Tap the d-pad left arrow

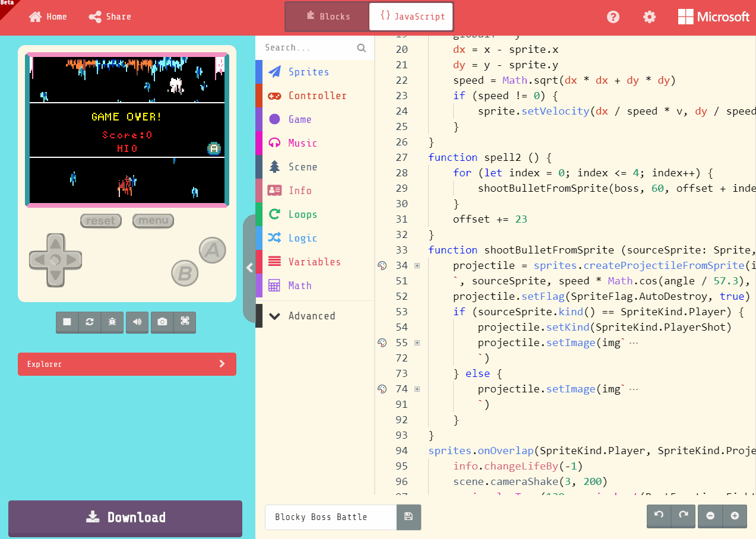(x=39, y=260)
